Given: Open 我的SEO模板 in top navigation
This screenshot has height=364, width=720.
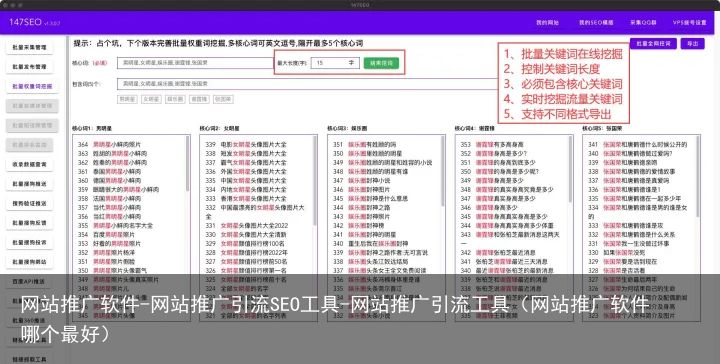Looking at the screenshot, I should (x=596, y=22).
